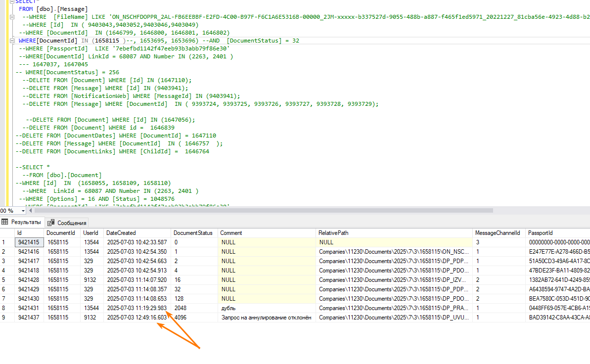Click the Сообщения tab icon
The image size is (590, 364).
pos(51,223)
